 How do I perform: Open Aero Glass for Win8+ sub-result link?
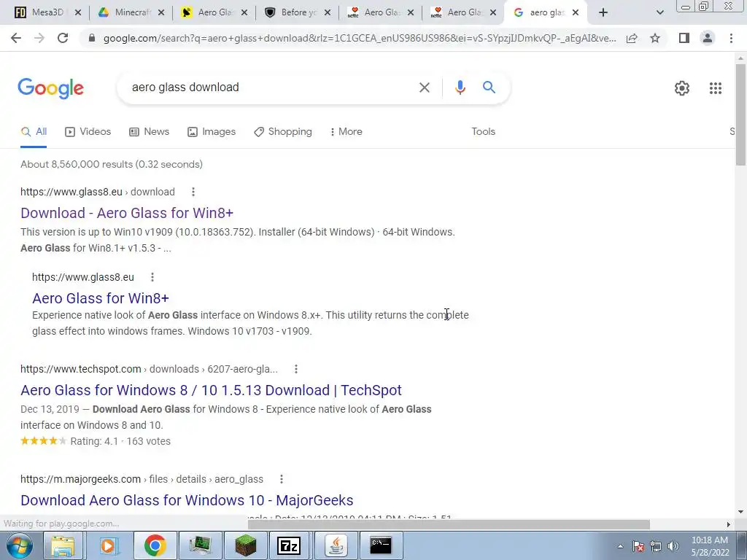[101, 298]
